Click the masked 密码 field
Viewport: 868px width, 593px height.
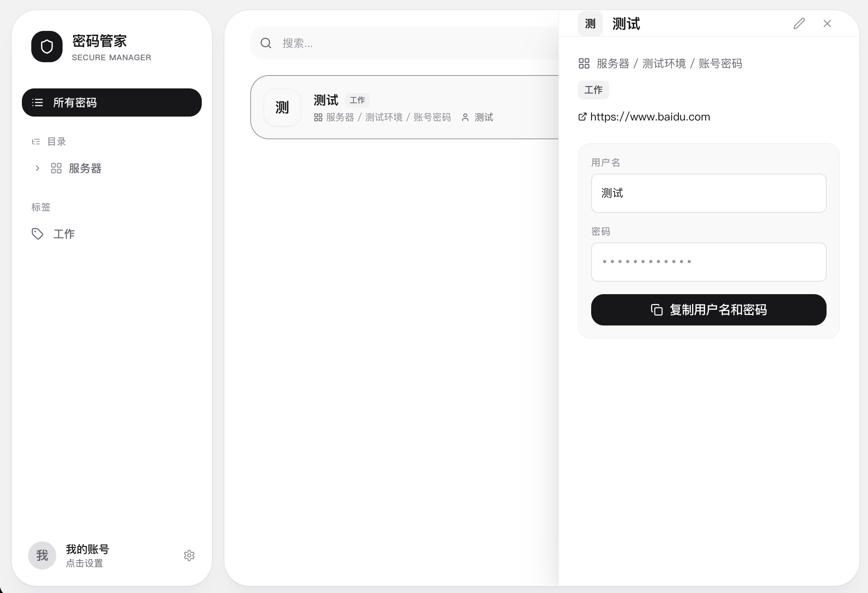708,262
